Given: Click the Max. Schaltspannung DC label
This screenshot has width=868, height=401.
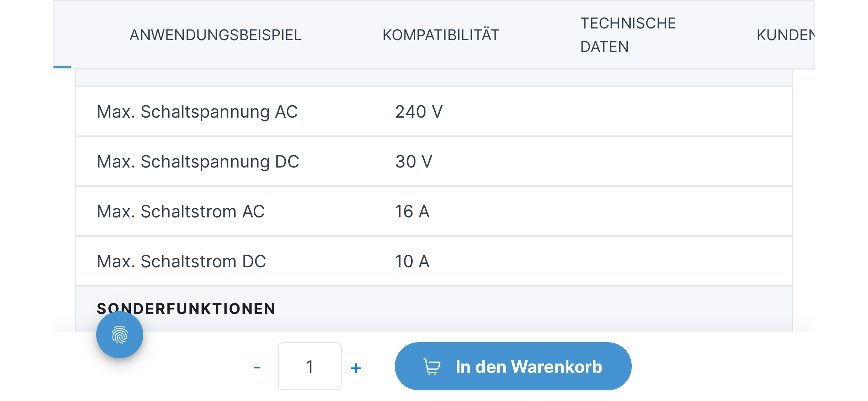Looking at the screenshot, I should pyautogui.click(x=198, y=161).
